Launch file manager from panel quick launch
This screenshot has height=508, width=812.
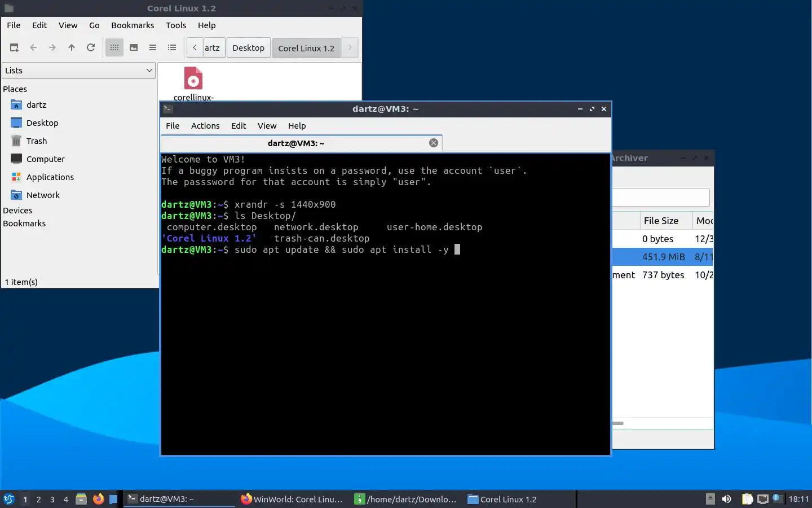pos(81,499)
